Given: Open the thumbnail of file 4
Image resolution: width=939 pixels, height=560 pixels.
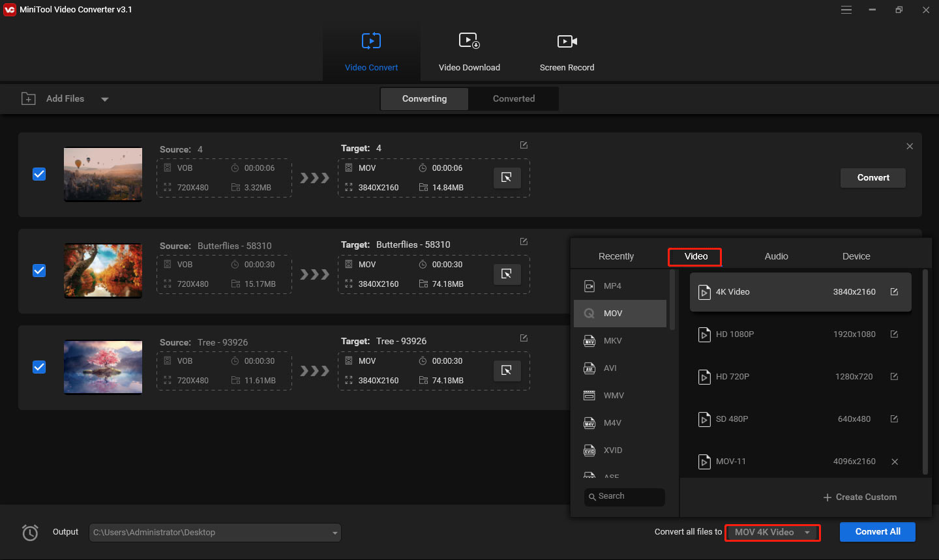Looking at the screenshot, I should [x=103, y=174].
